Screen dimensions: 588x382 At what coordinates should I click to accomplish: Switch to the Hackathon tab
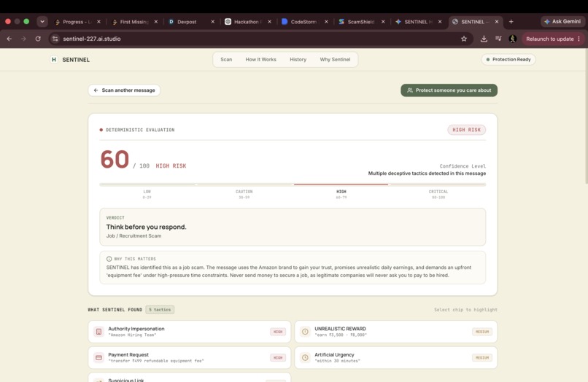point(248,22)
